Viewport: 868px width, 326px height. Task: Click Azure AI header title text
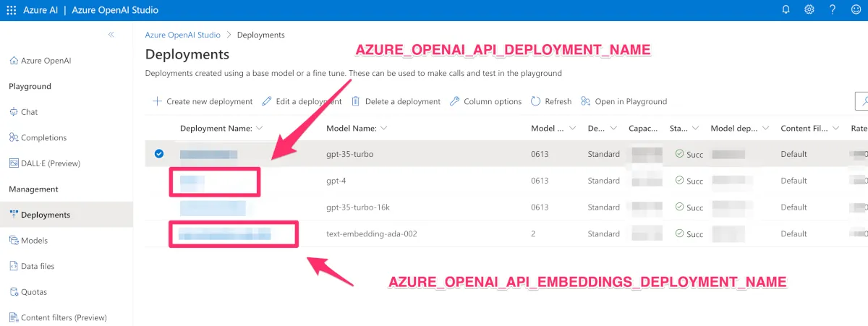pyautogui.click(x=39, y=10)
